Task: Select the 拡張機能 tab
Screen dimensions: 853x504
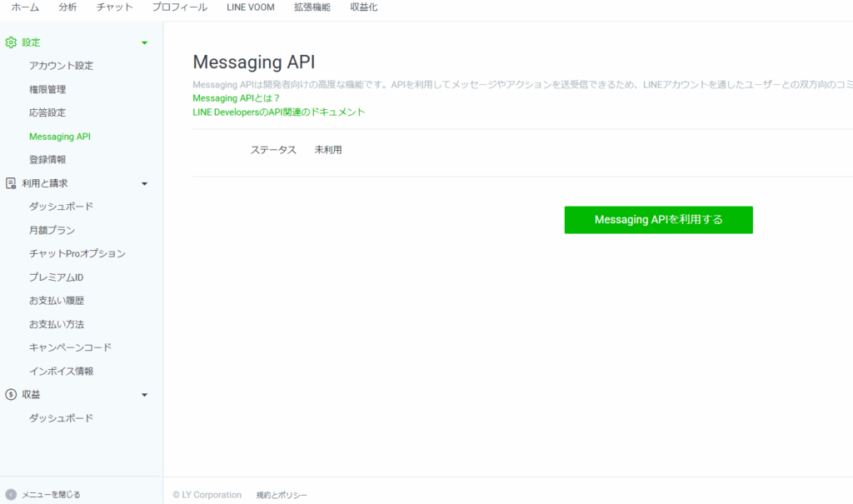Action: [x=312, y=7]
